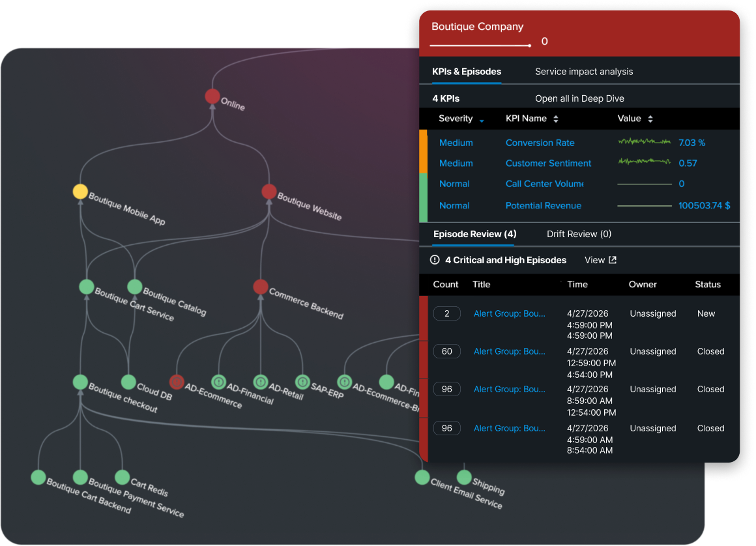
Task: Select the red Online service node
Action: [x=212, y=96]
